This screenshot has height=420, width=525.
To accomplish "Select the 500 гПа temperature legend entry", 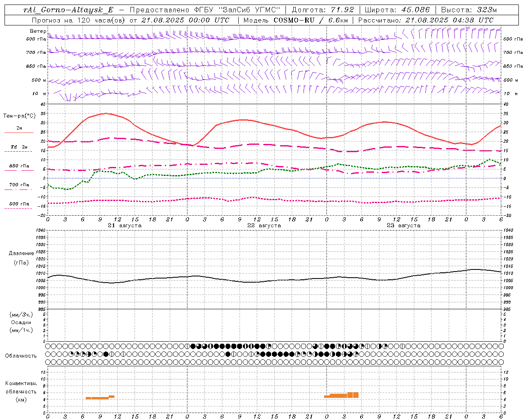I will pos(19,204).
